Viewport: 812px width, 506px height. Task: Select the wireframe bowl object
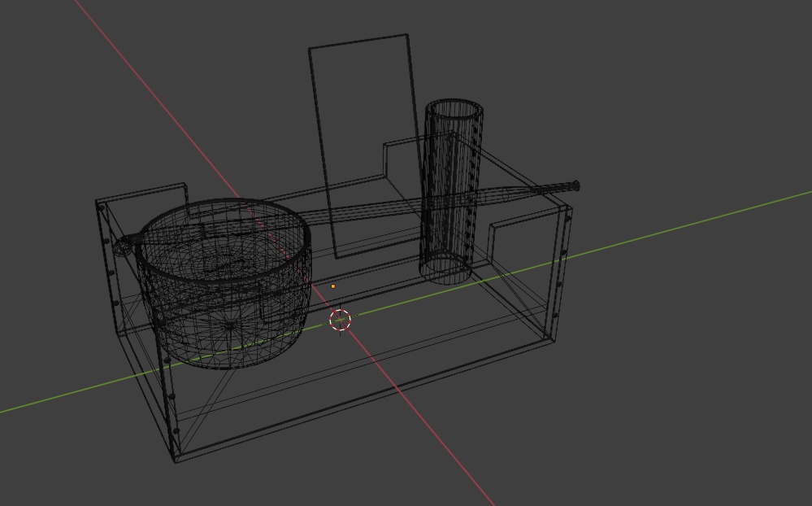click(224, 284)
